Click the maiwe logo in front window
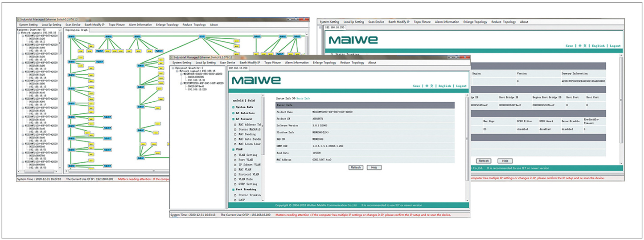Image resolution: width=644 pixels, height=240 pixels. (256, 80)
